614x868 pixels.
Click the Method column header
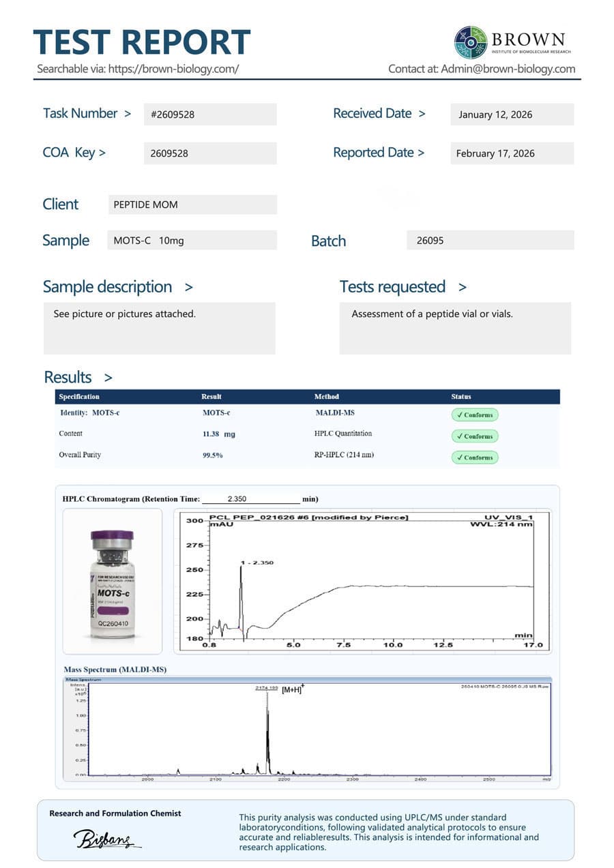(327, 396)
